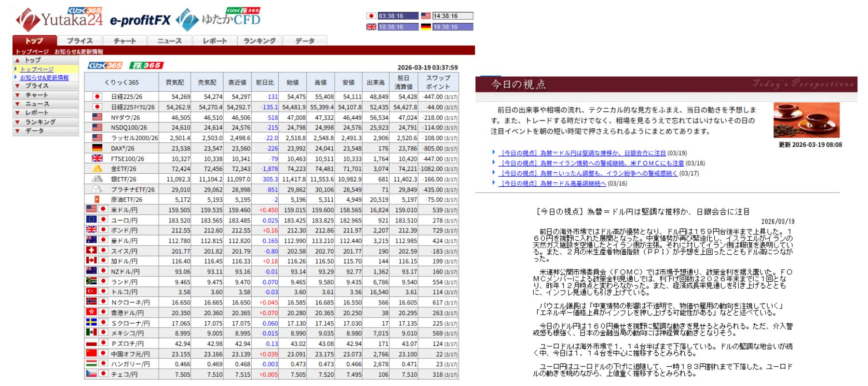The image size is (868, 386).
Task: Click the Yutaka24 logo
Action: (59, 19)
